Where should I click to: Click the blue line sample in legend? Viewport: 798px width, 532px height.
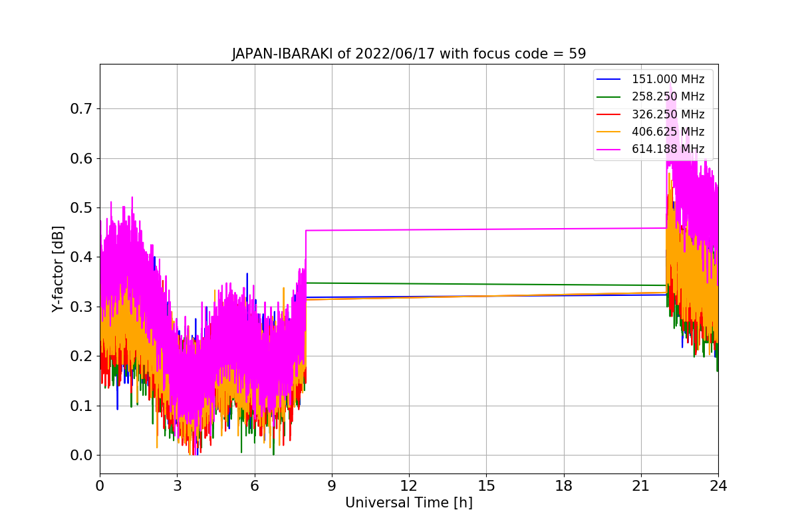[x=609, y=79]
